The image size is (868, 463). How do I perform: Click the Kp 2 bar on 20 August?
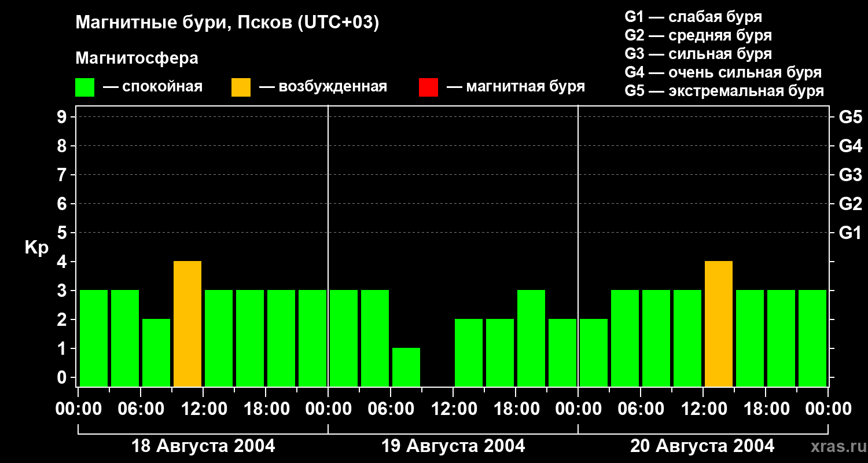[594, 352]
